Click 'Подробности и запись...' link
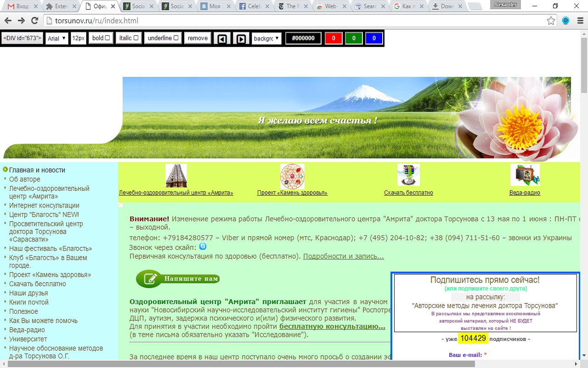The height and width of the screenshot is (368, 588). click(x=344, y=256)
